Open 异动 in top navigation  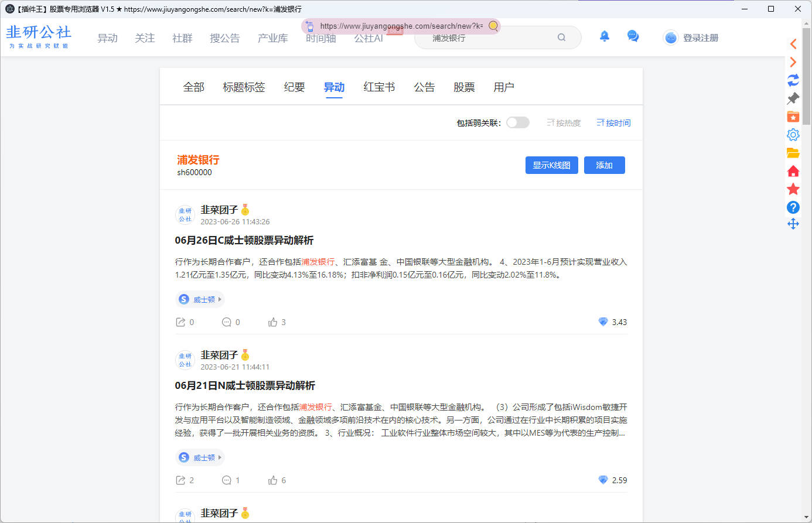[108, 38]
